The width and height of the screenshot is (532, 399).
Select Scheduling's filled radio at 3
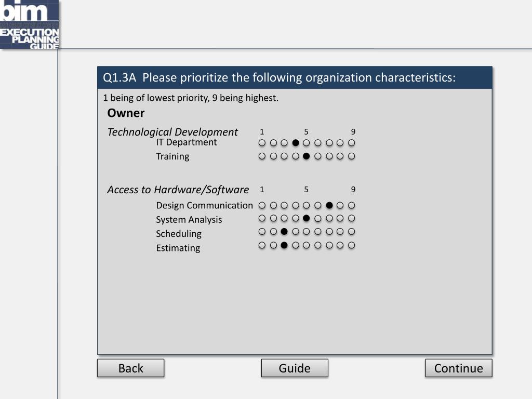284,231
